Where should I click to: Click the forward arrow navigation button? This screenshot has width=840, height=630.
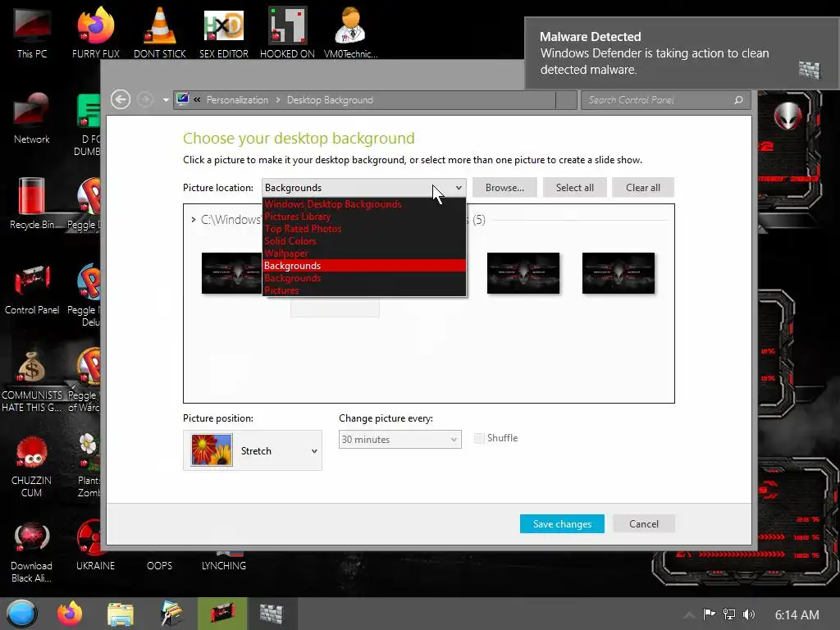click(x=144, y=99)
